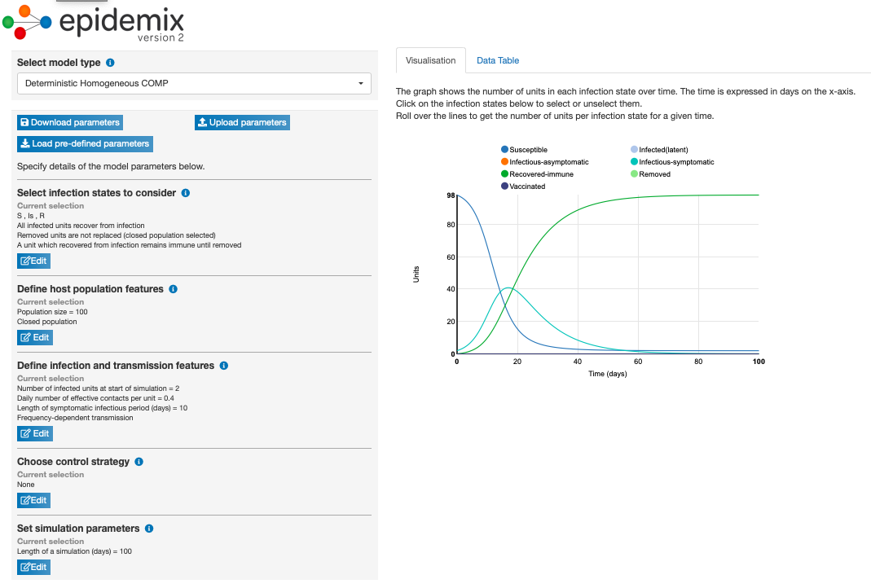Click the Download parameters button

tap(69, 122)
